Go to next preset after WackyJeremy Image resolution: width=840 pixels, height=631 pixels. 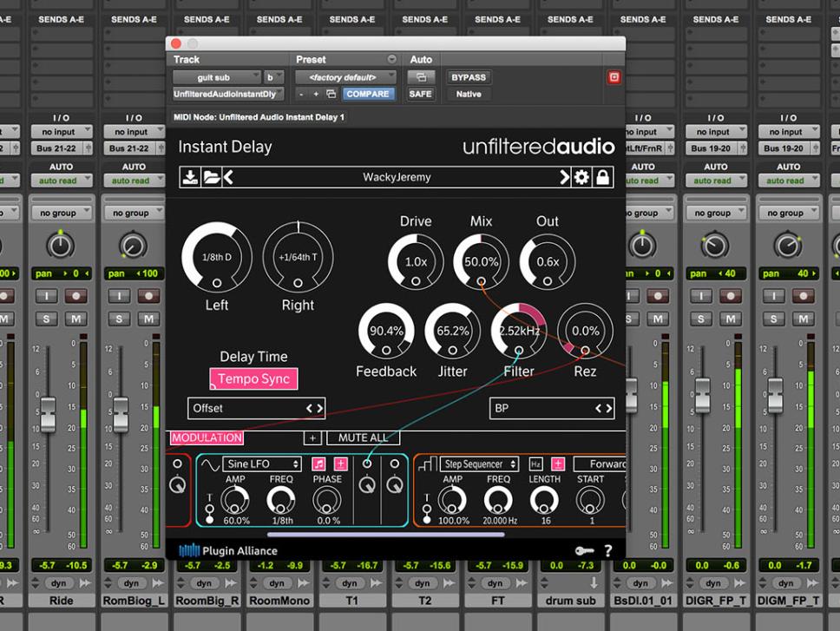click(x=564, y=178)
